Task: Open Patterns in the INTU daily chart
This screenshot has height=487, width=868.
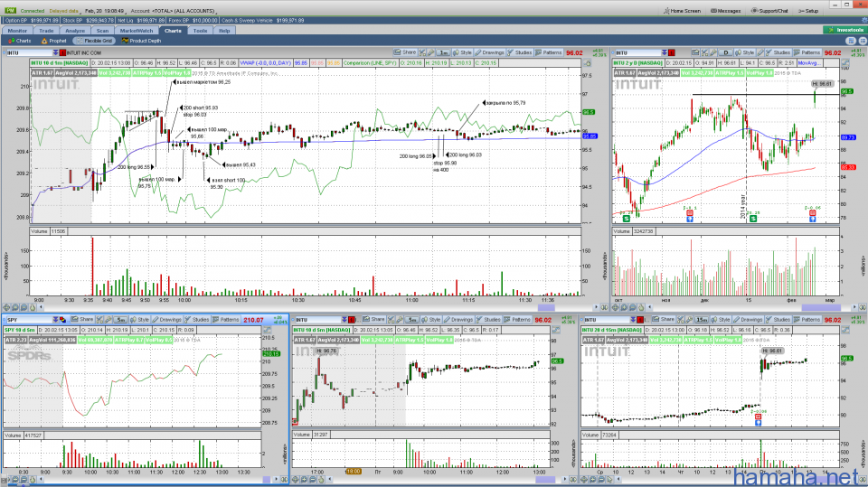Action: [x=807, y=52]
